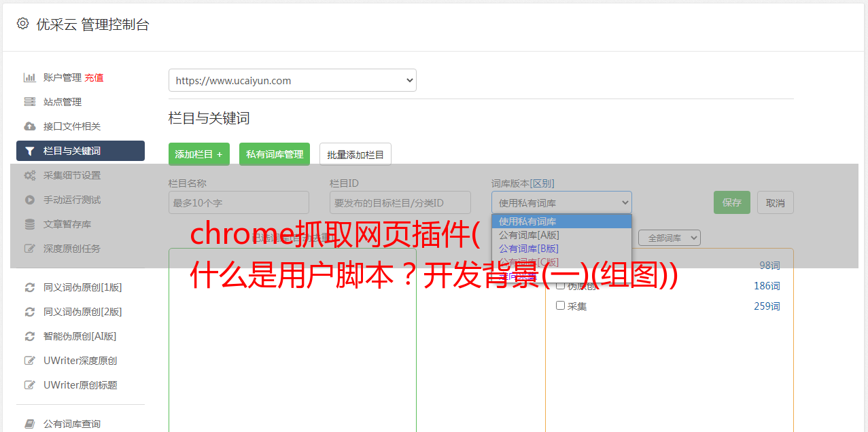The image size is (868, 432).
Task: Click the 98词 count
Action: pyautogui.click(x=769, y=266)
